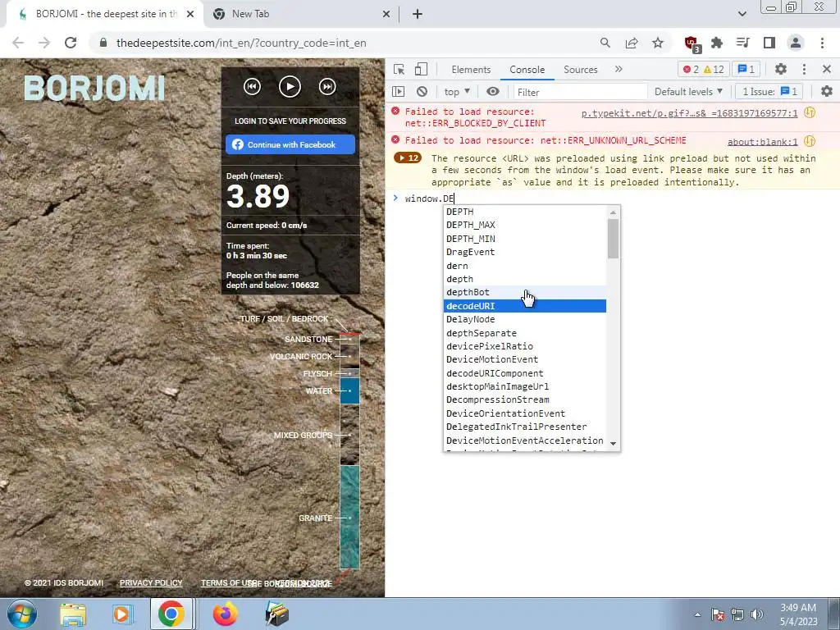Toggle the browser side panel icon

click(x=769, y=43)
